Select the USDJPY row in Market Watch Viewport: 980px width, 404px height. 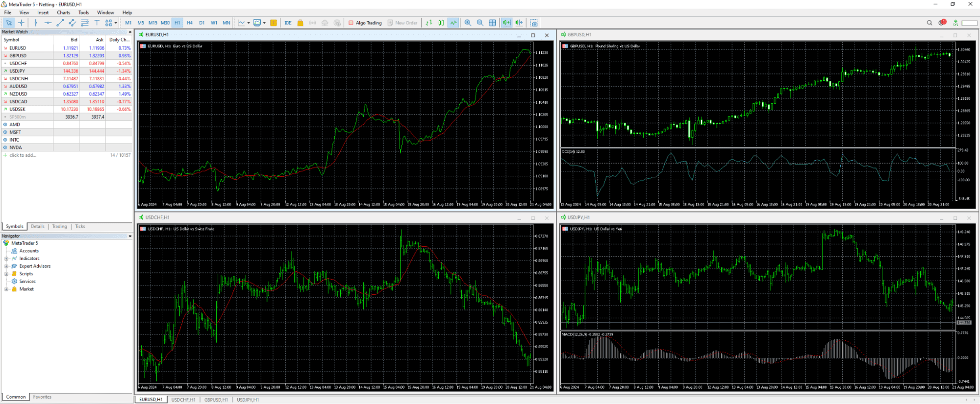(x=18, y=71)
